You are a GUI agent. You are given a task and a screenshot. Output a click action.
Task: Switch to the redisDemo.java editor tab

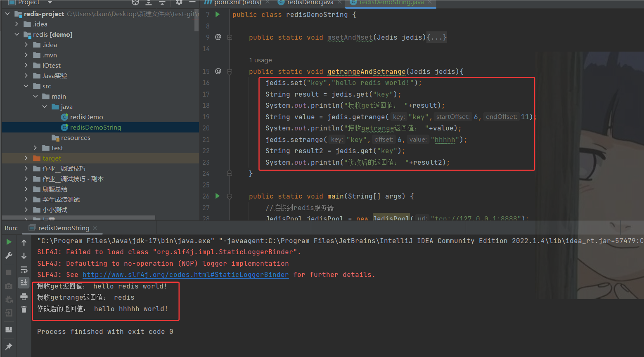point(310,2)
